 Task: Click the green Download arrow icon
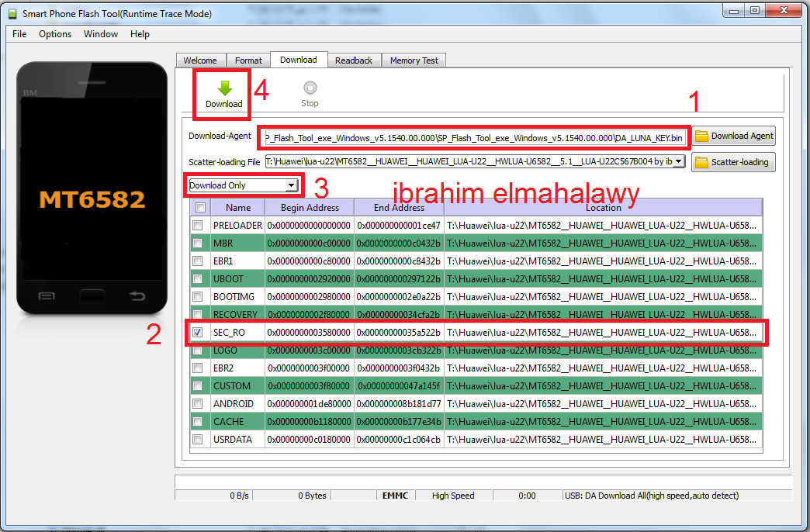click(225, 88)
